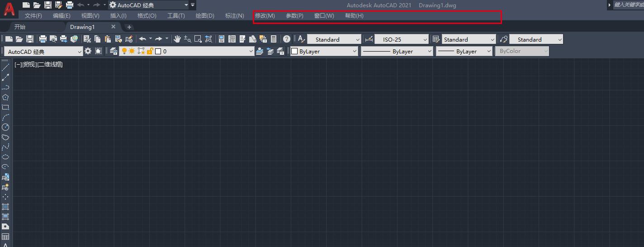
Task: Click the [俯视] view control label
Action: point(29,65)
